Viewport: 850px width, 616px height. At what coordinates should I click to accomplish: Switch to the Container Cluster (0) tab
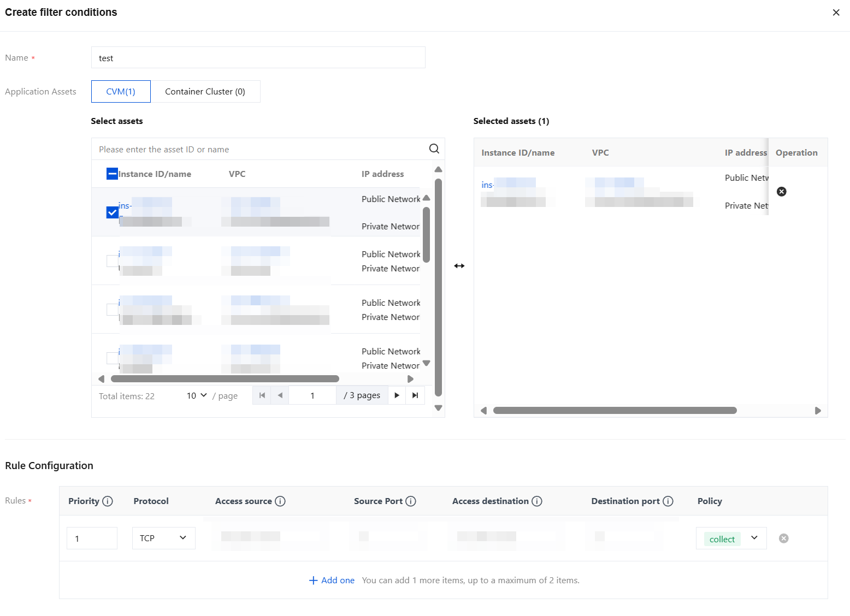coord(205,92)
